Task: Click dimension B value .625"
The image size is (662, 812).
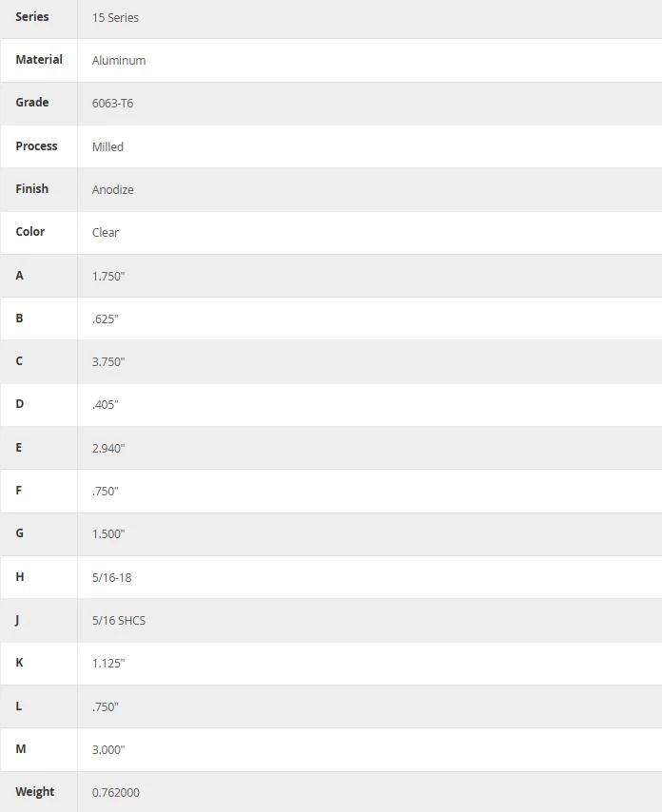Action: click(106, 319)
